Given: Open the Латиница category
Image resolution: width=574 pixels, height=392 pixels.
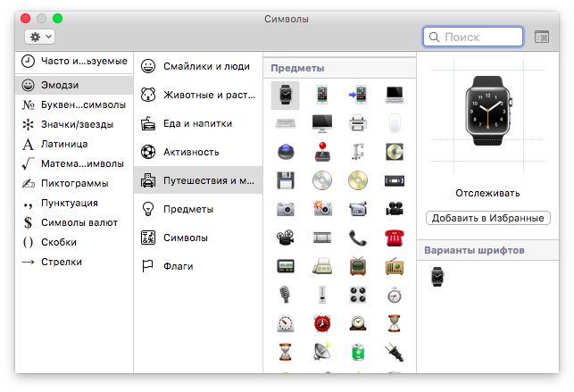Looking at the screenshot, I should [74, 144].
